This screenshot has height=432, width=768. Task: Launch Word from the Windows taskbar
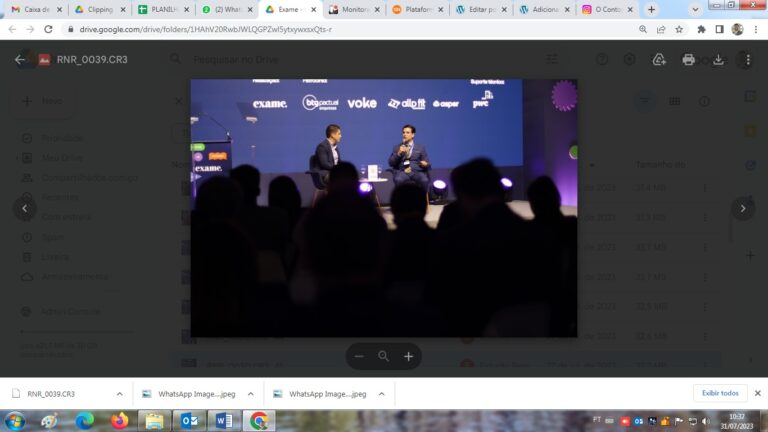pyautogui.click(x=222, y=421)
